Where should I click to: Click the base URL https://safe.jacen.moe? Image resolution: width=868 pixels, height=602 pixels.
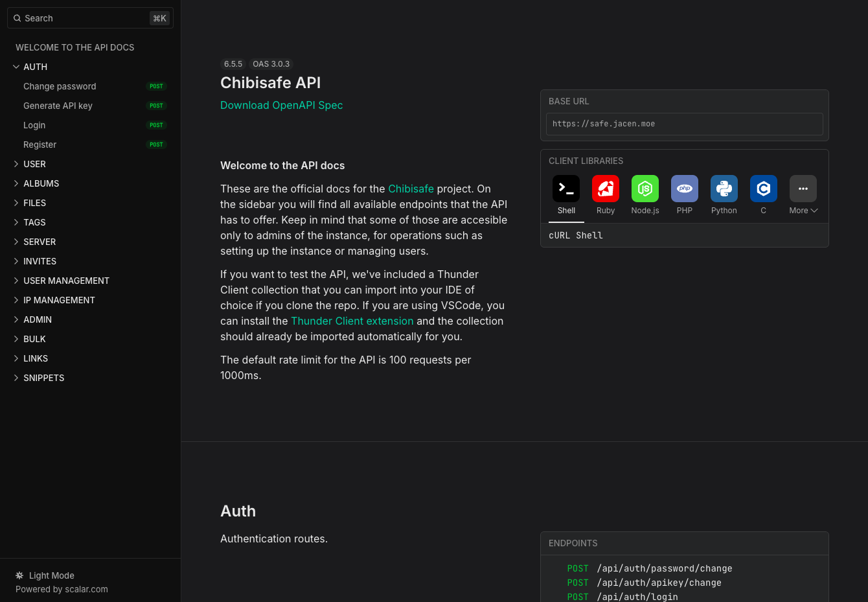[685, 124]
